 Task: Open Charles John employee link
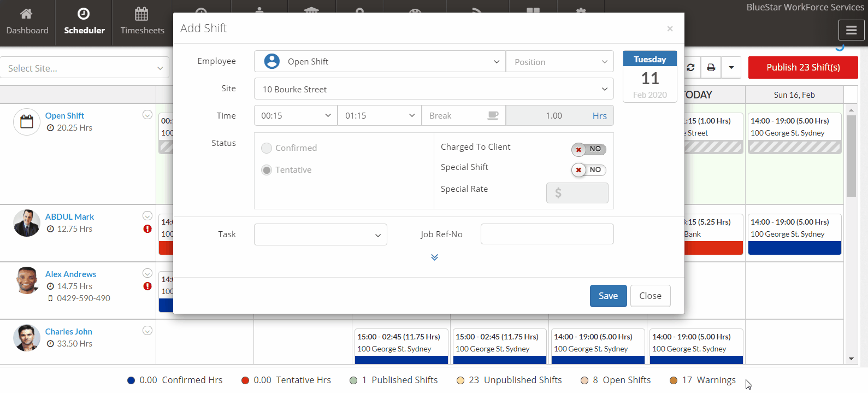coord(68,331)
